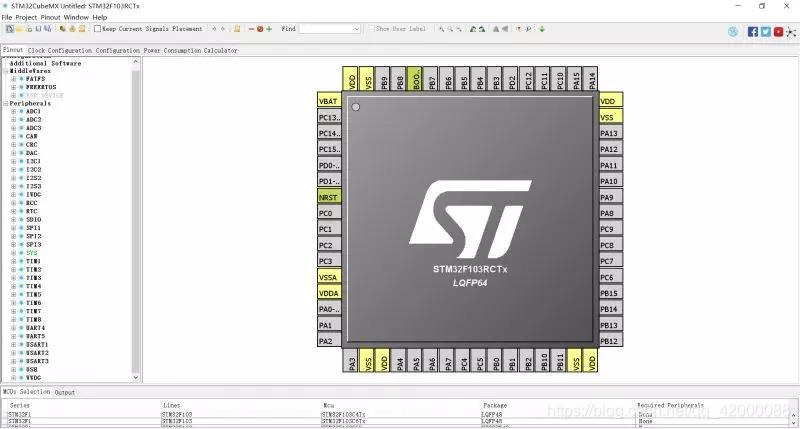Open the Help menu
The image size is (800, 429).
[x=99, y=17]
